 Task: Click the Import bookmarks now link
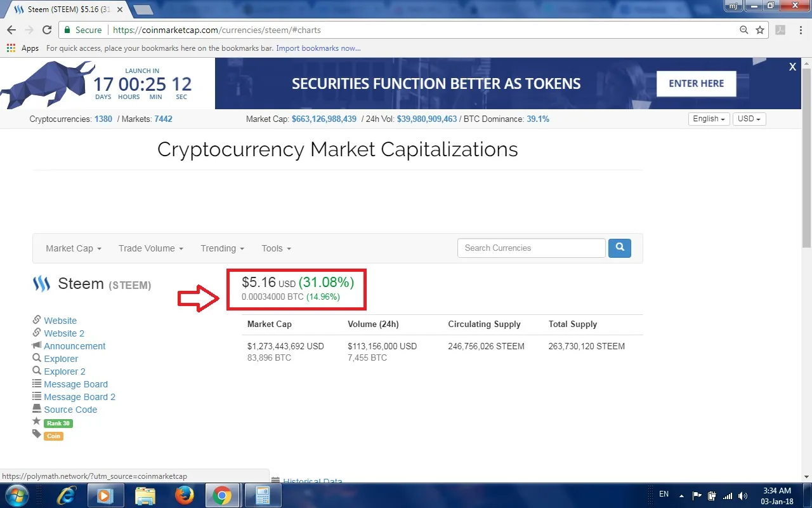[x=318, y=48]
